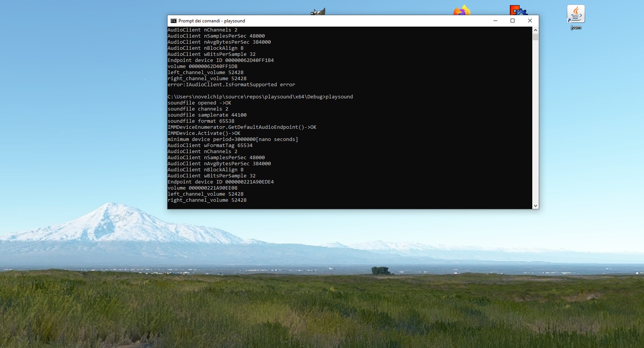The width and height of the screenshot is (644, 348).
Task: Click the 'IMMDeviceEnumerator.GetDefaultAudioEndpoint()->OK' line
Action: pyautogui.click(x=242, y=127)
